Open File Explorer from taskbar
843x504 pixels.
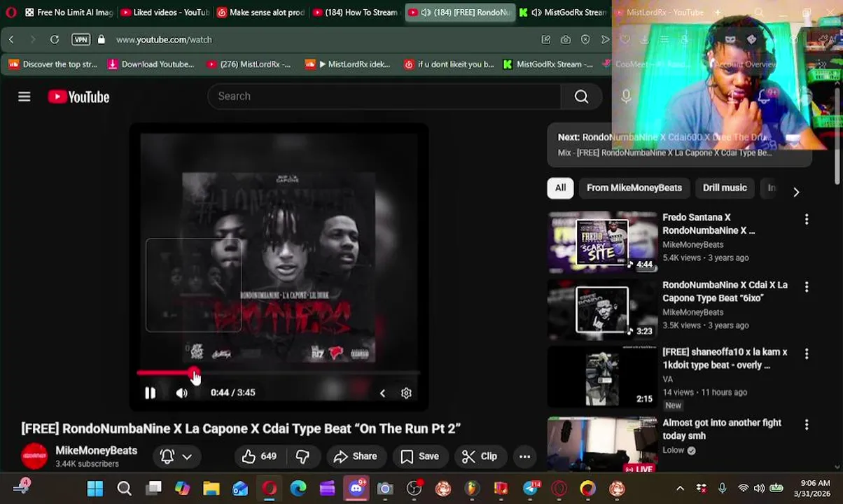click(211, 489)
